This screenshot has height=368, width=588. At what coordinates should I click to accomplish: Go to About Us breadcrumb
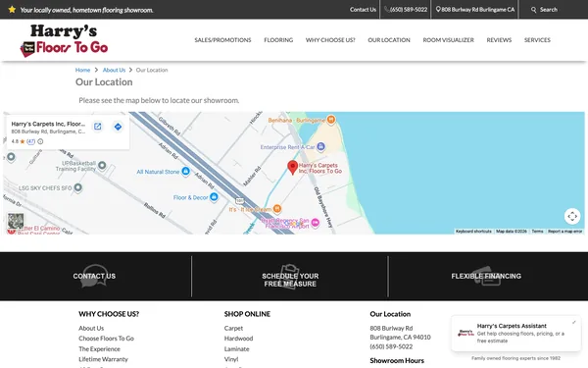[x=114, y=70]
